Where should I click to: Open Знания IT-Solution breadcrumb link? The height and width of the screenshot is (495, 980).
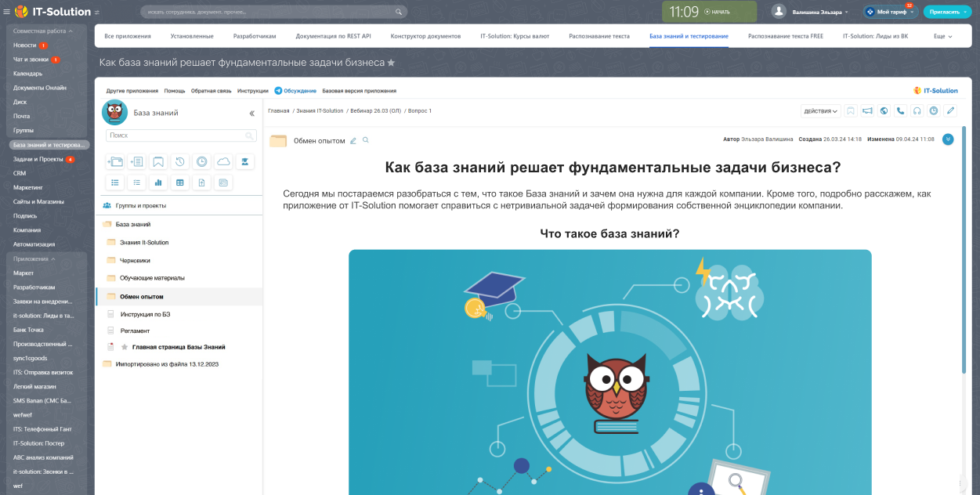click(x=320, y=111)
